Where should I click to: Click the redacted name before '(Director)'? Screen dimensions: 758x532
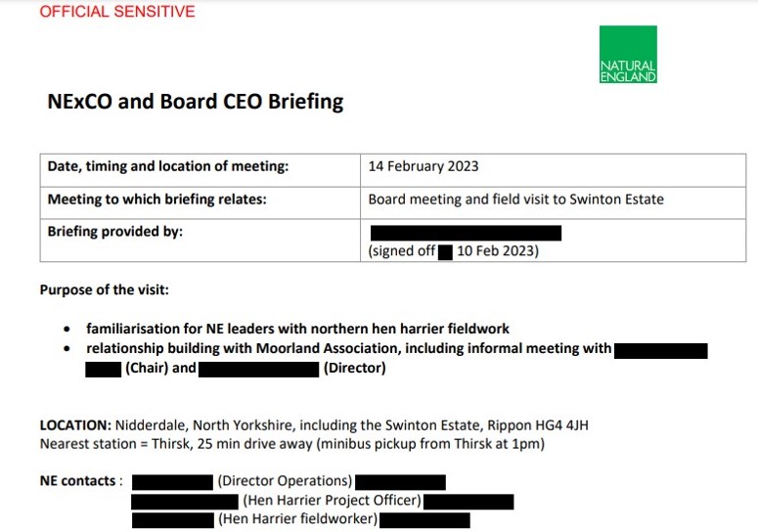(x=259, y=369)
